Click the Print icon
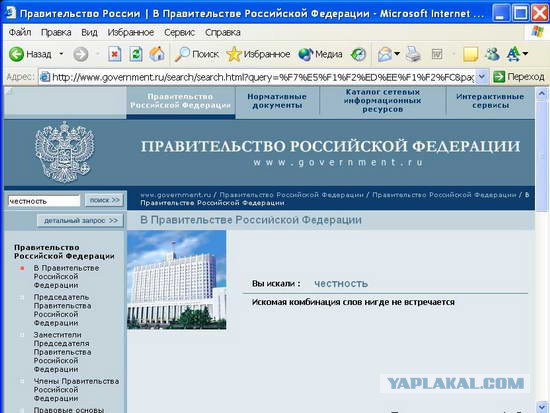 click(x=414, y=54)
